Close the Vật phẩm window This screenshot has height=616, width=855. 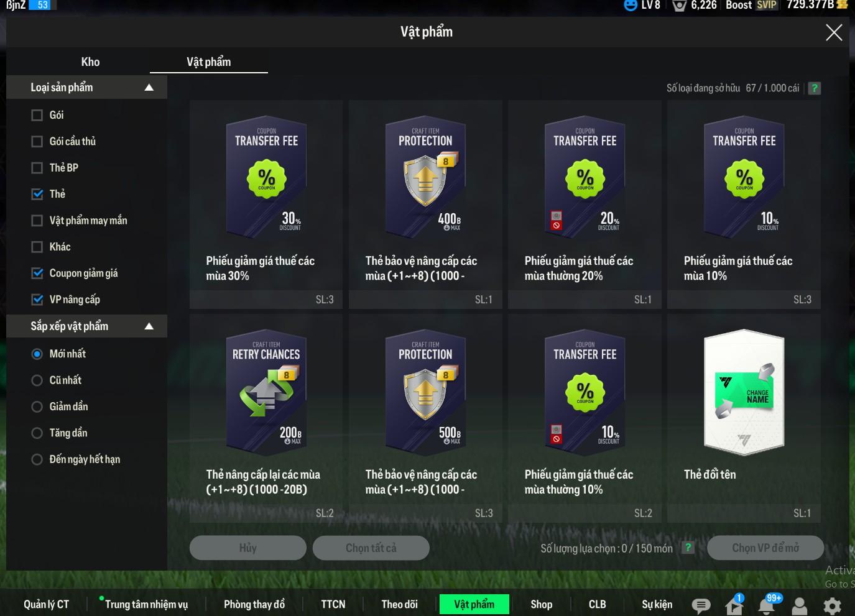[833, 32]
